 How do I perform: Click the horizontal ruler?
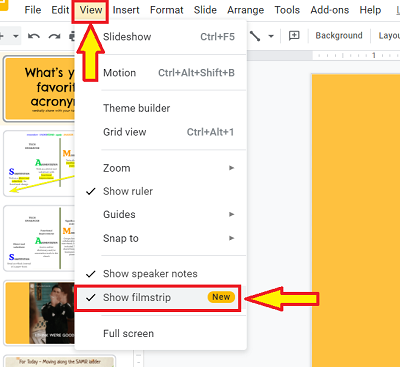356,55
